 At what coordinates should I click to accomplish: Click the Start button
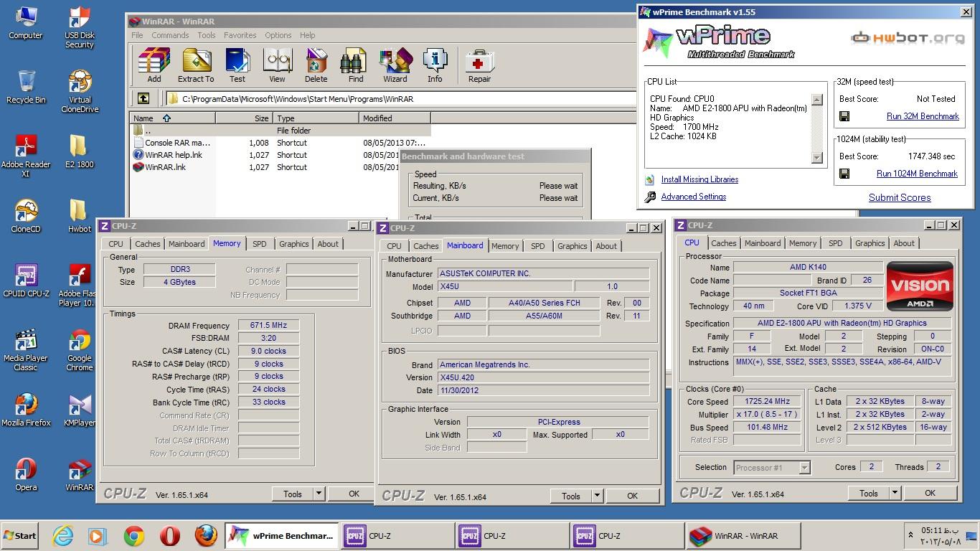click(x=20, y=536)
